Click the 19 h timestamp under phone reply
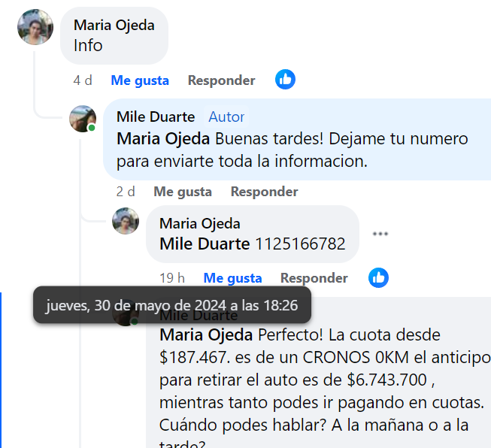 click(x=172, y=278)
